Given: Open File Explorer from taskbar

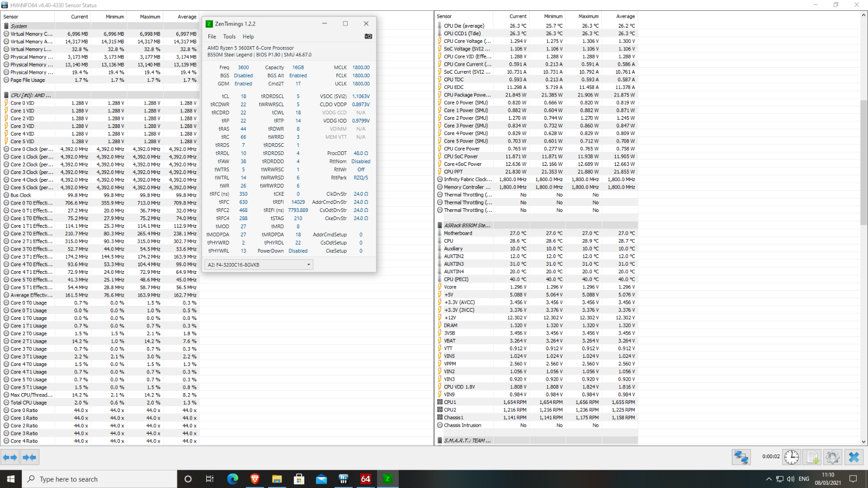Looking at the screenshot, I should pos(277,479).
